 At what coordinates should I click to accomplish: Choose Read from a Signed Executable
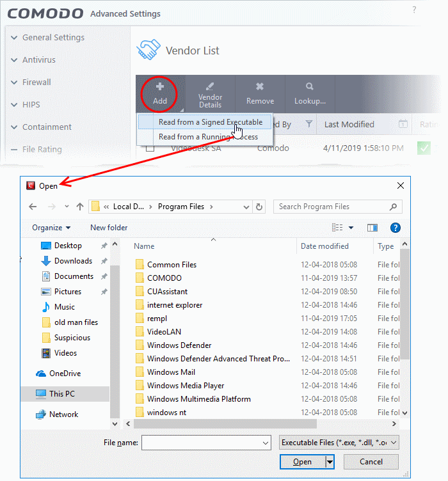tap(205, 122)
